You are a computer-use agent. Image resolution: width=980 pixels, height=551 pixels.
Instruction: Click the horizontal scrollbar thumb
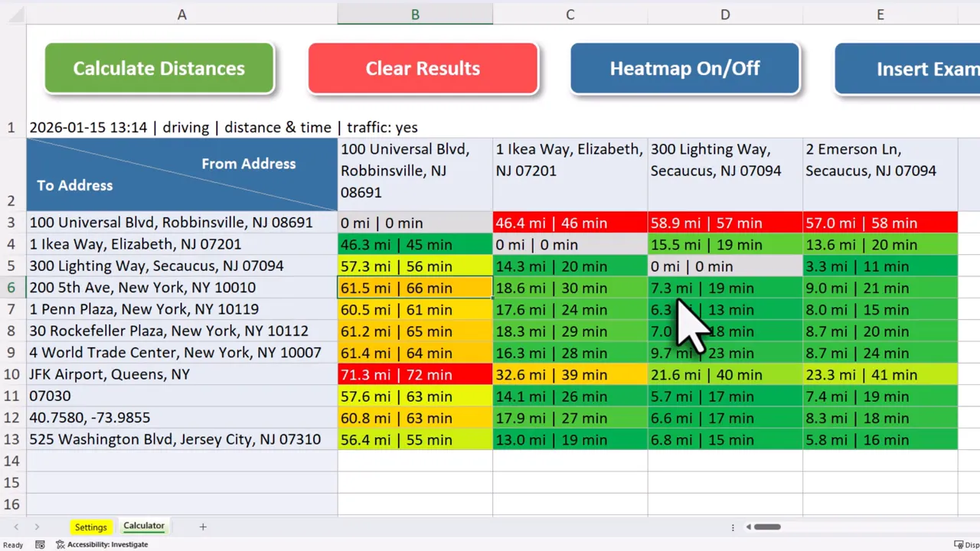pyautogui.click(x=766, y=527)
